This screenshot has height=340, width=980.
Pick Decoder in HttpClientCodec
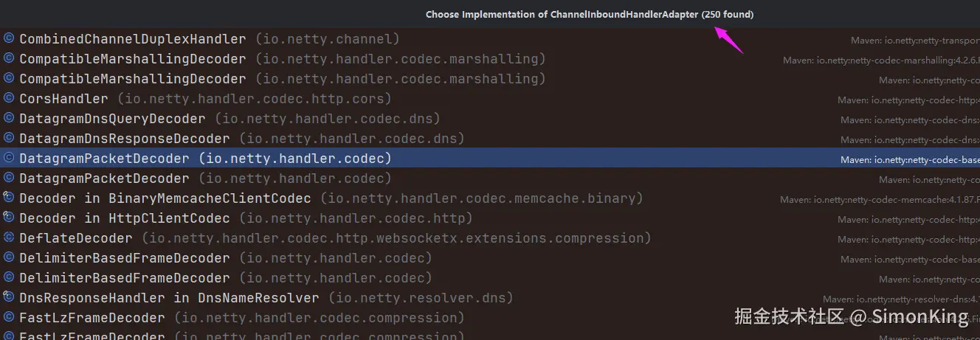124,218
